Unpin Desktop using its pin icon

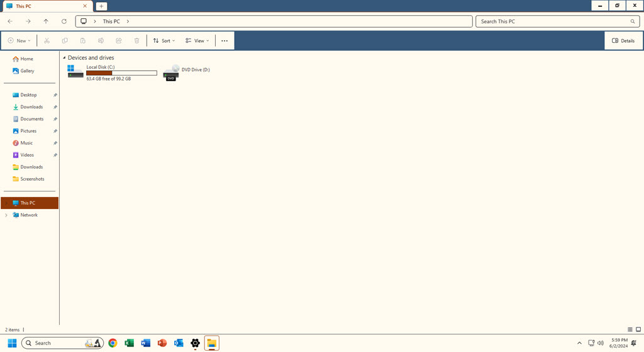coord(55,95)
